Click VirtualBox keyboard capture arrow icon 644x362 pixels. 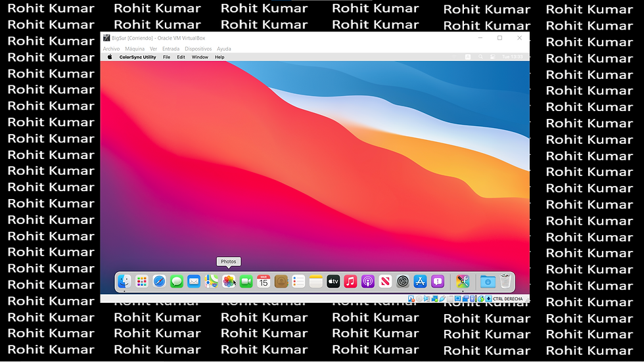point(488,299)
